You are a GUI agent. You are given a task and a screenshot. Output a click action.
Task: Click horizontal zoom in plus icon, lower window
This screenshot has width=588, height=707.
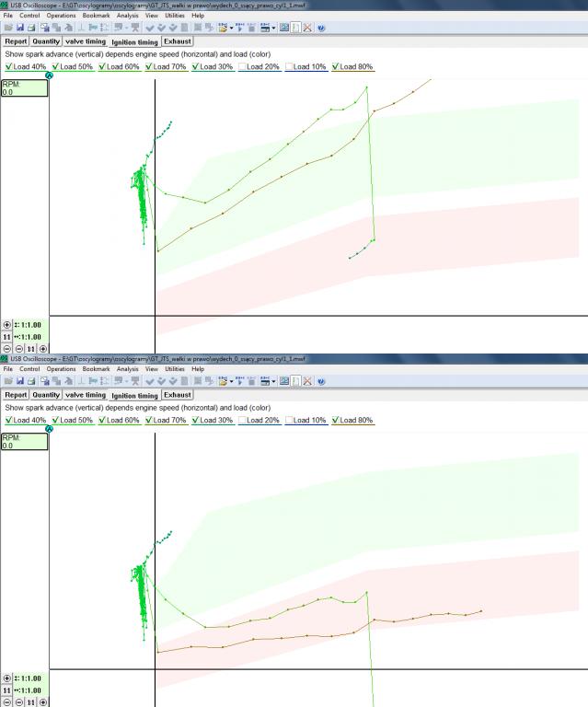(43, 702)
